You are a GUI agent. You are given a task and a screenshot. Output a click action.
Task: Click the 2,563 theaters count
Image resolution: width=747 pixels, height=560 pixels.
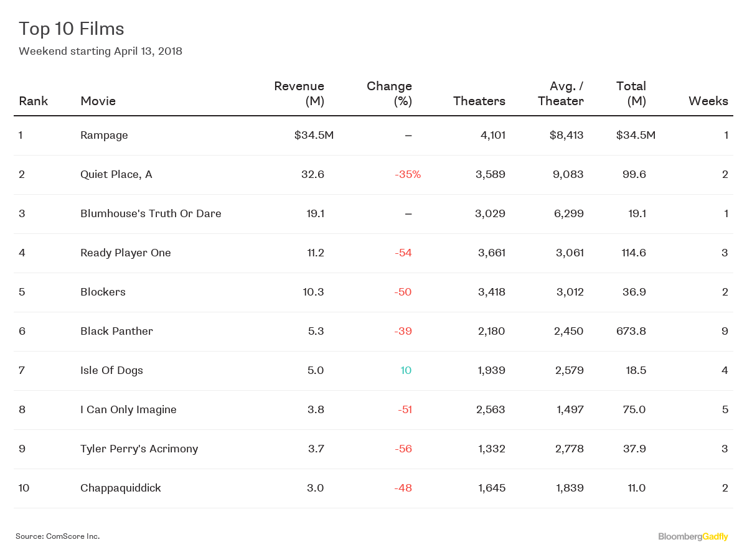click(x=491, y=409)
